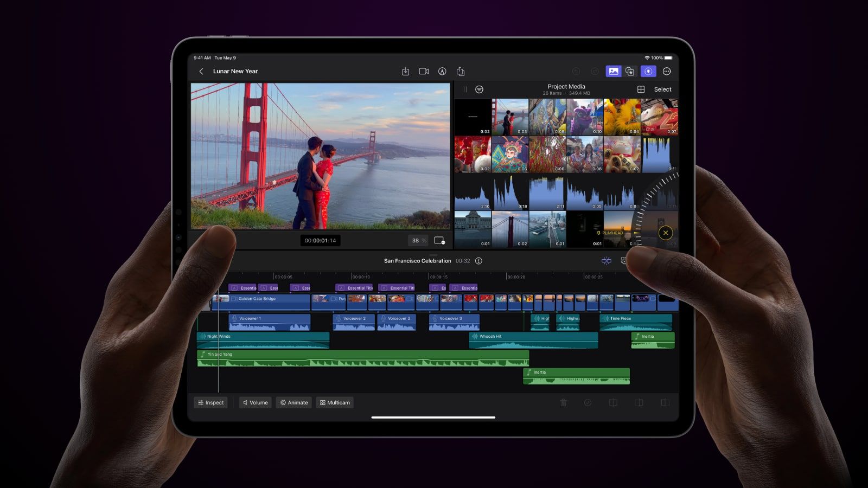The image size is (868, 488).
Task: Select the Night Winds audio clip
Action: [263, 341]
